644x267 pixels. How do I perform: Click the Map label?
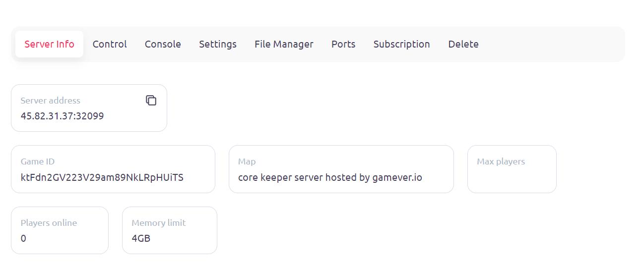(247, 161)
